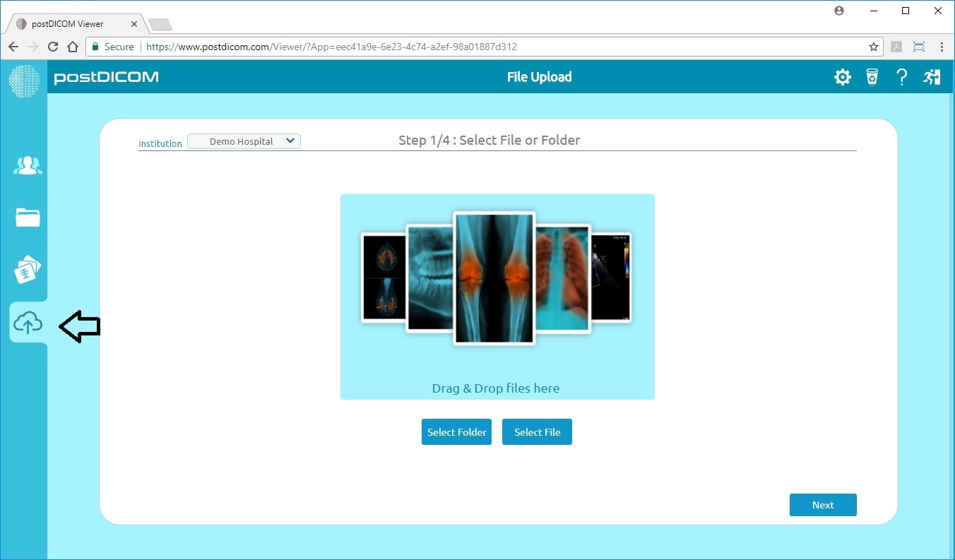Open a new browser tab
The width and height of the screenshot is (955, 560).
(160, 25)
